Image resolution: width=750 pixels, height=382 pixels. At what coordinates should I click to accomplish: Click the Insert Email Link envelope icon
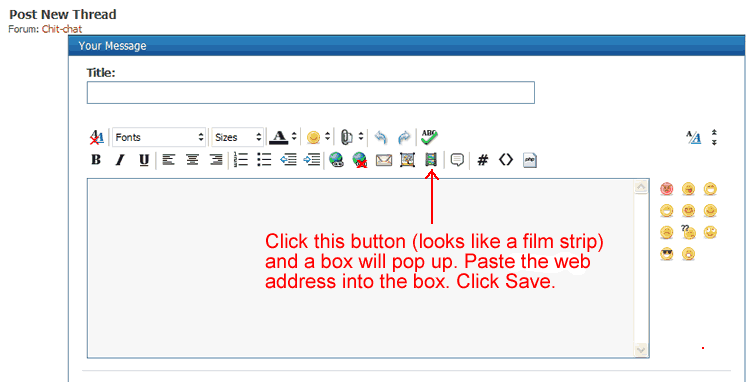click(384, 160)
